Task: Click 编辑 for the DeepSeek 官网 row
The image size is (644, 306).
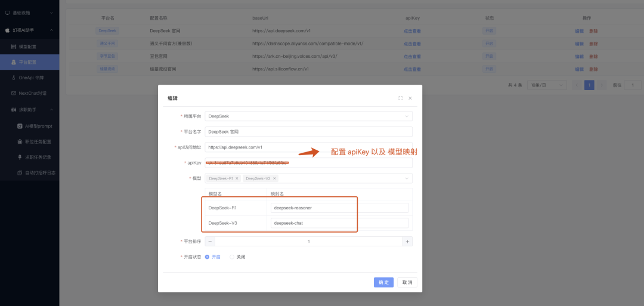Action: click(579, 31)
